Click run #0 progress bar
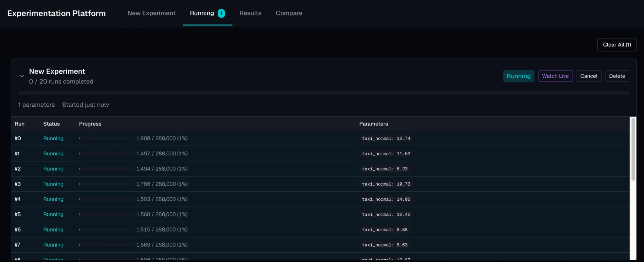The image size is (644, 262). [x=106, y=139]
